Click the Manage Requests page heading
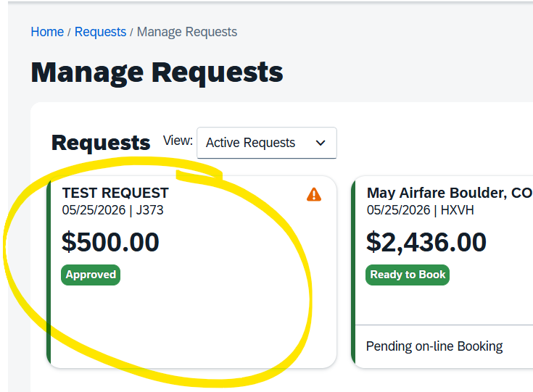Image resolution: width=533 pixels, height=392 pixels. tap(157, 72)
